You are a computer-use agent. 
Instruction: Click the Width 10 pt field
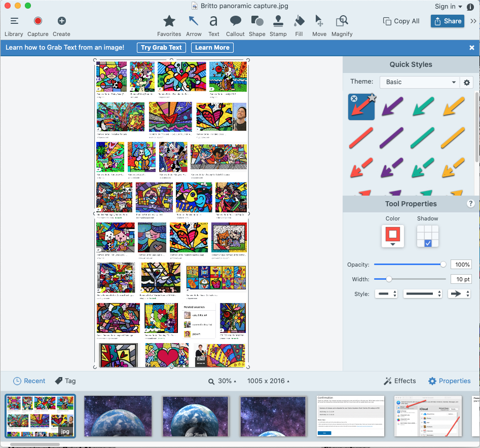click(x=461, y=279)
